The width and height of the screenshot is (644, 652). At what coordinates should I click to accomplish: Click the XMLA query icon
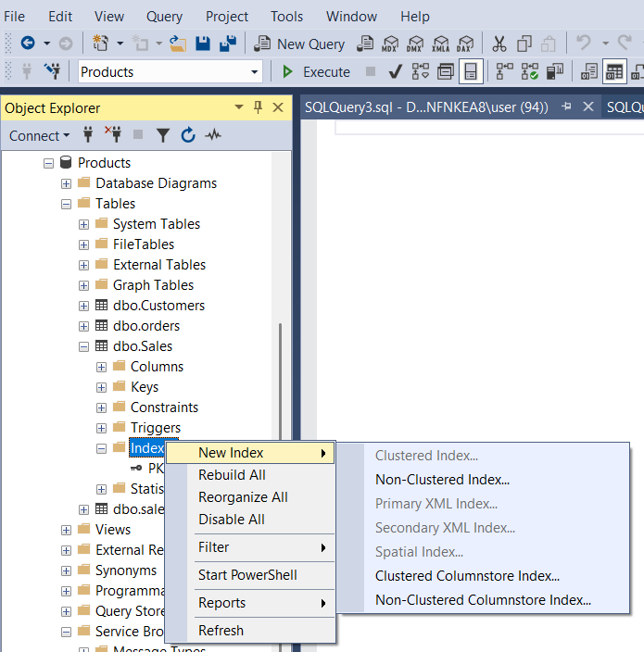440,44
